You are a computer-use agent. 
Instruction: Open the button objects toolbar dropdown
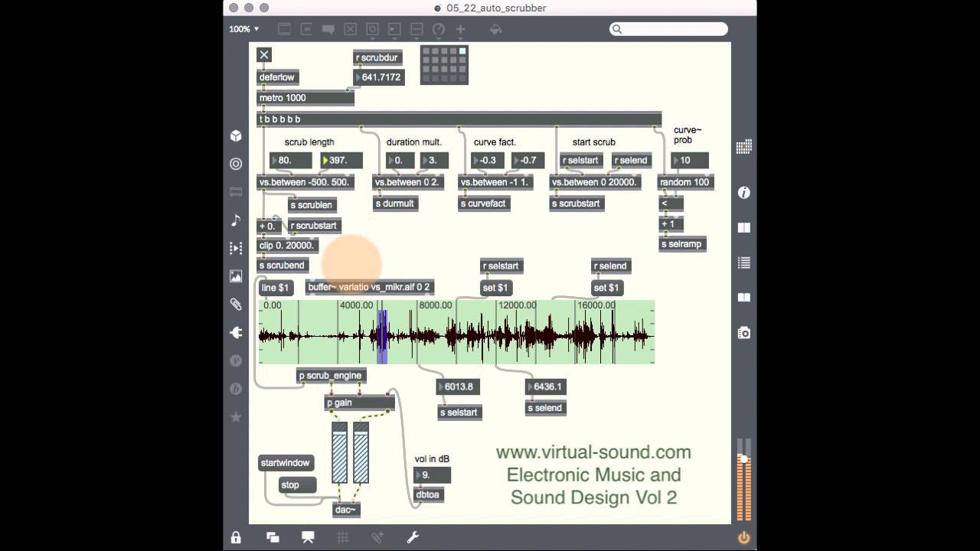pos(372,29)
